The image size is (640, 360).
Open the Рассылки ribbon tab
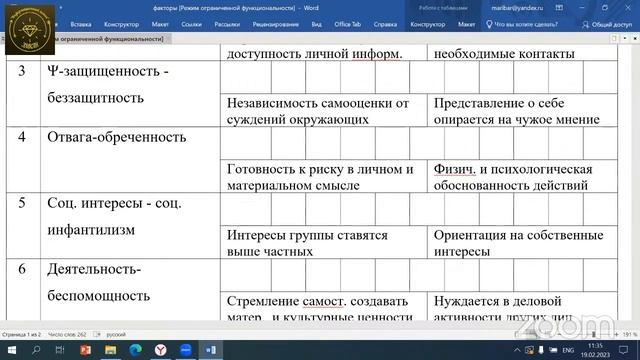click(x=227, y=24)
